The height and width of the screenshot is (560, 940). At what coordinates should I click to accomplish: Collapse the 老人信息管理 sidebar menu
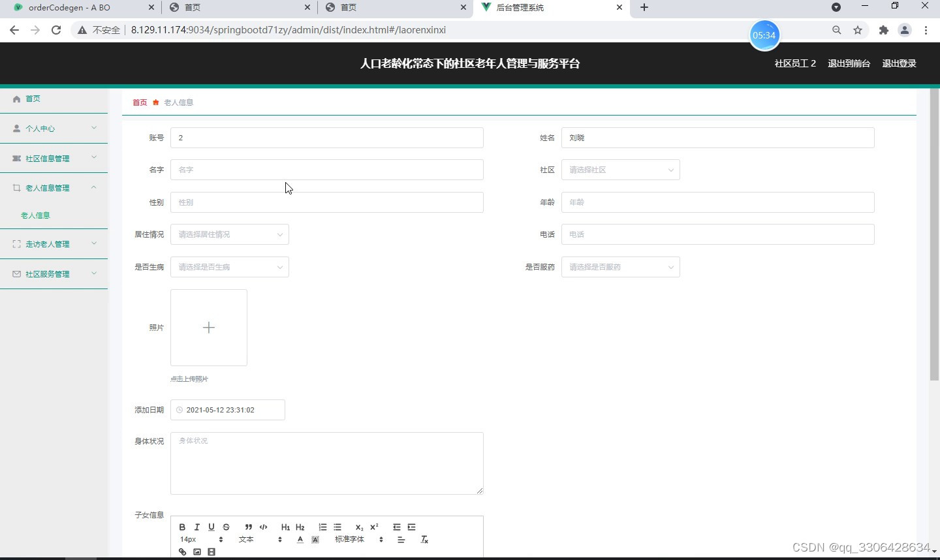click(x=54, y=188)
